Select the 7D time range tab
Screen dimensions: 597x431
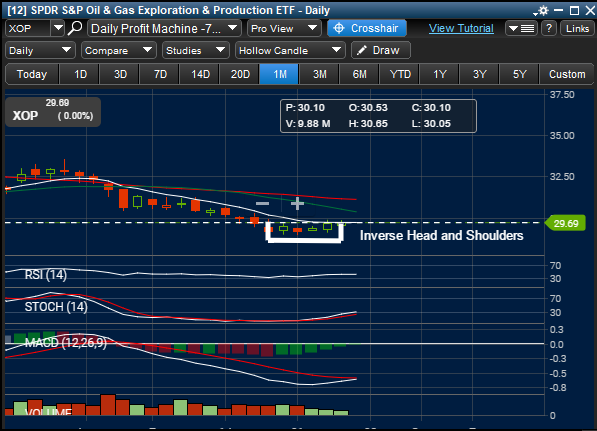tap(160, 74)
